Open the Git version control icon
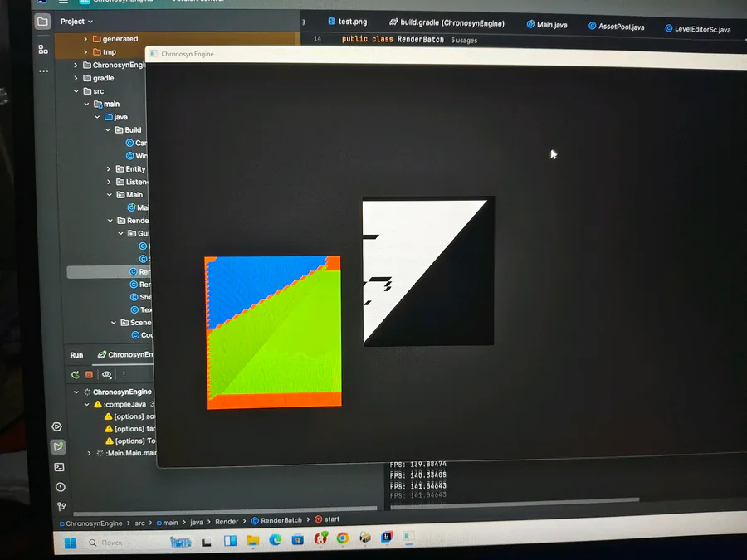 tap(61, 506)
